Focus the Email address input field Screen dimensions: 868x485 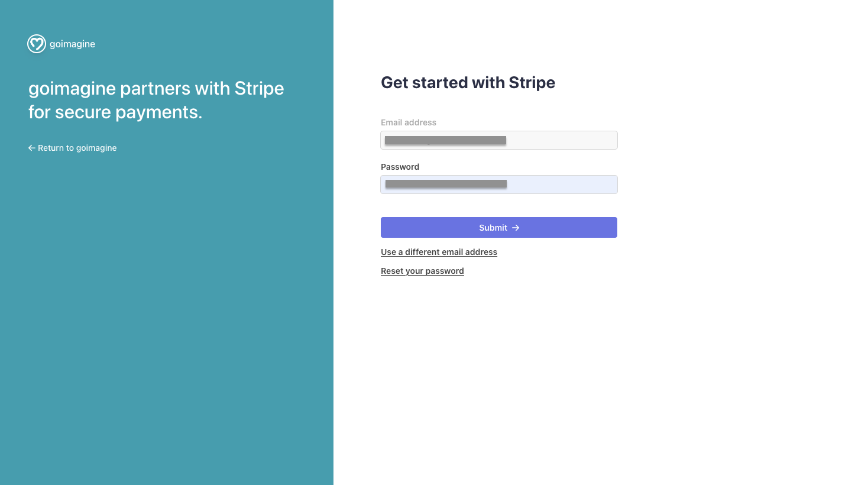pos(499,140)
